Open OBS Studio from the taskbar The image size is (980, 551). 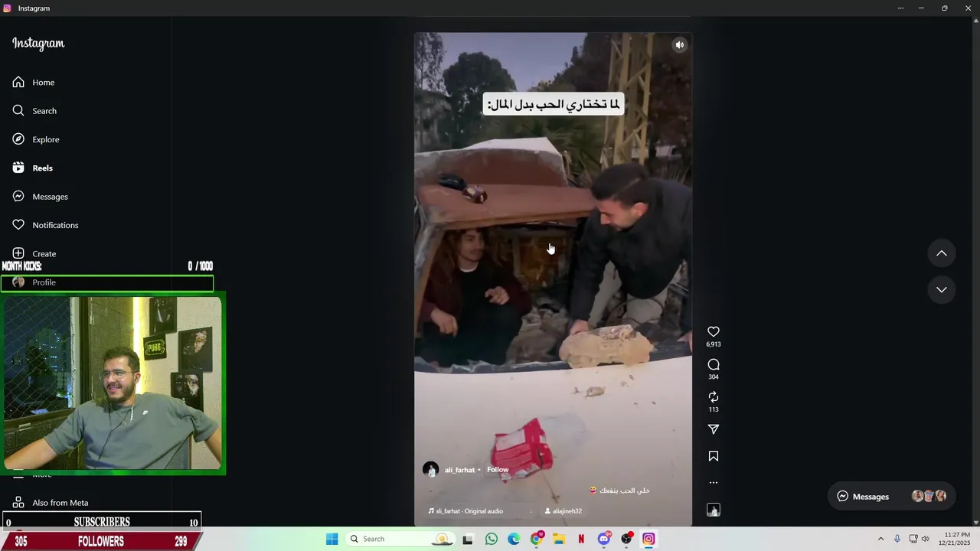tap(626, 539)
